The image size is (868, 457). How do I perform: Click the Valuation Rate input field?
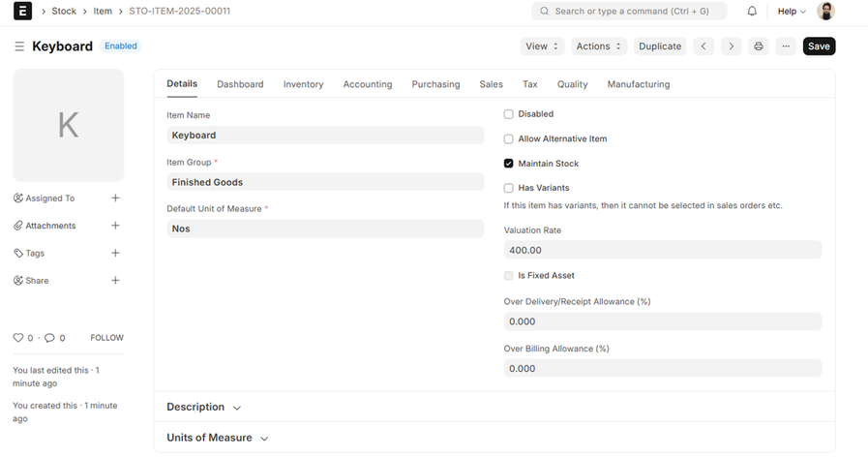[662, 250]
